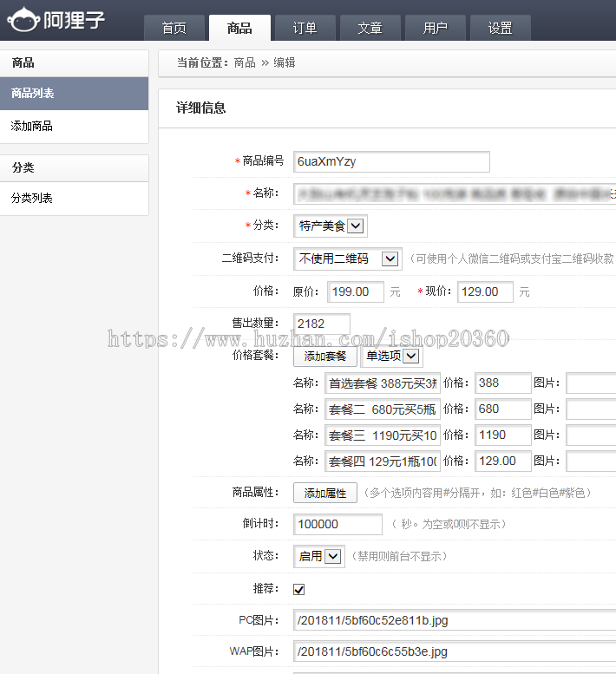The height and width of the screenshot is (674, 616).
Task: Click the 详细信息 section heading
Action: click(x=200, y=108)
